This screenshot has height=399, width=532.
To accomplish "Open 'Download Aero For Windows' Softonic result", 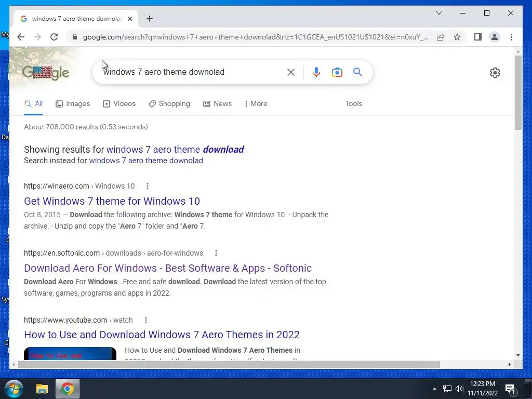I will pyautogui.click(x=168, y=268).
